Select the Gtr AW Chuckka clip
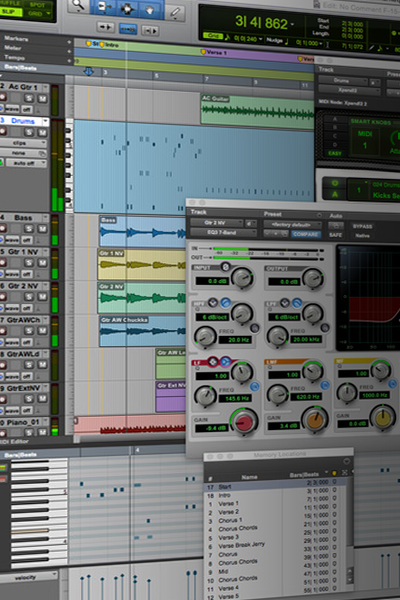The height and width of the screenshot is (600, 400). click(x=143, y=331)
